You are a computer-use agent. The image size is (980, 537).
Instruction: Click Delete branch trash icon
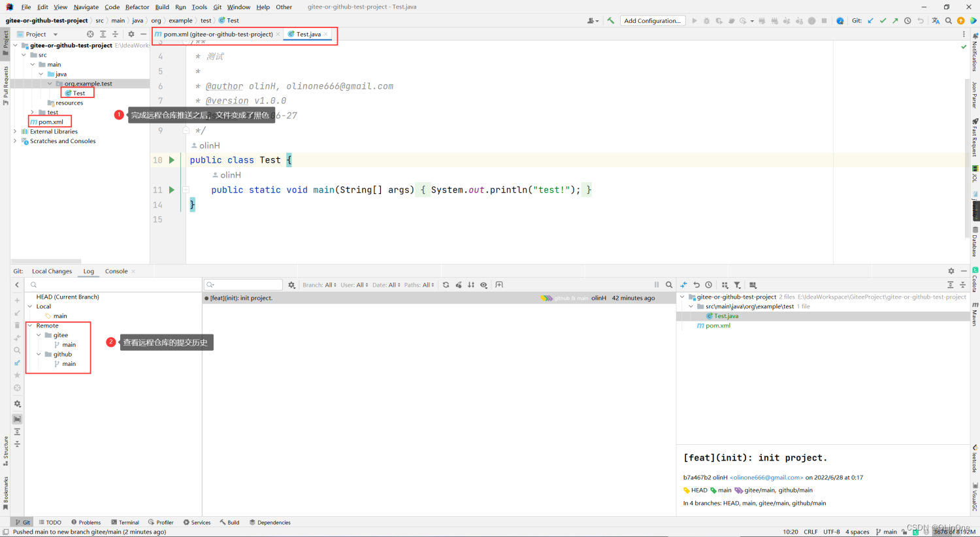coord(17,325)
